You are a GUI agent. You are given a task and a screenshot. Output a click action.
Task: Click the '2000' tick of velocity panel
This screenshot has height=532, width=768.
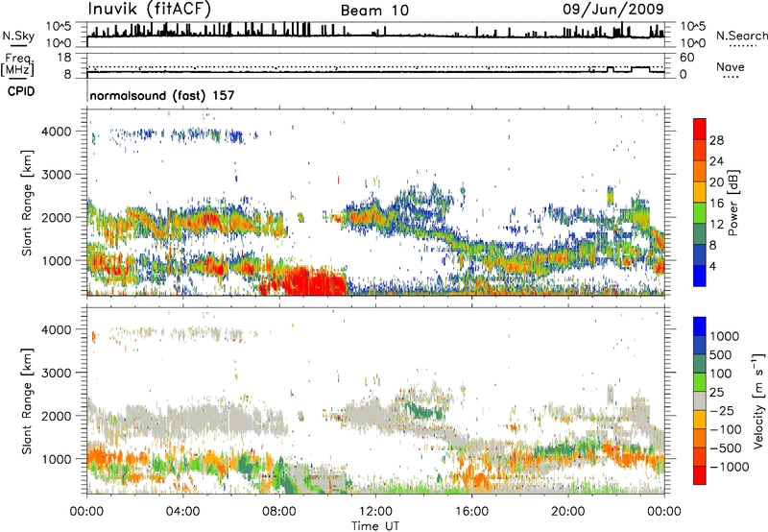pos(56,416)
